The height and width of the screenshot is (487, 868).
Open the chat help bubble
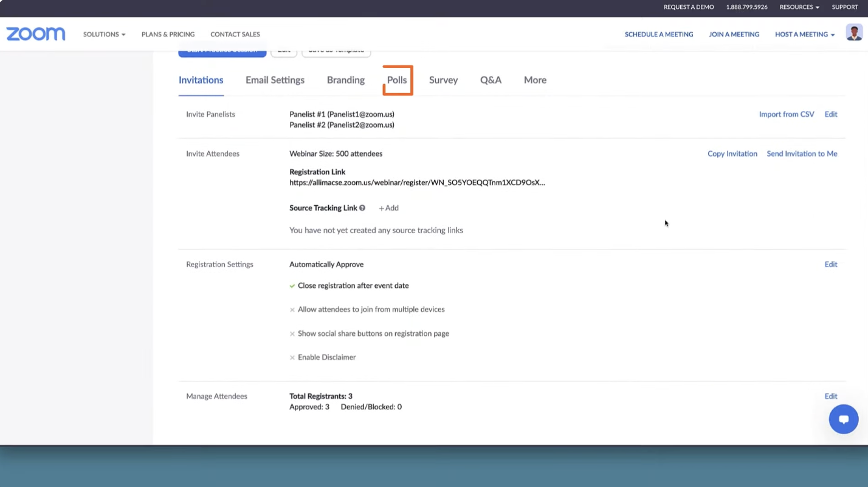point(843,419)
